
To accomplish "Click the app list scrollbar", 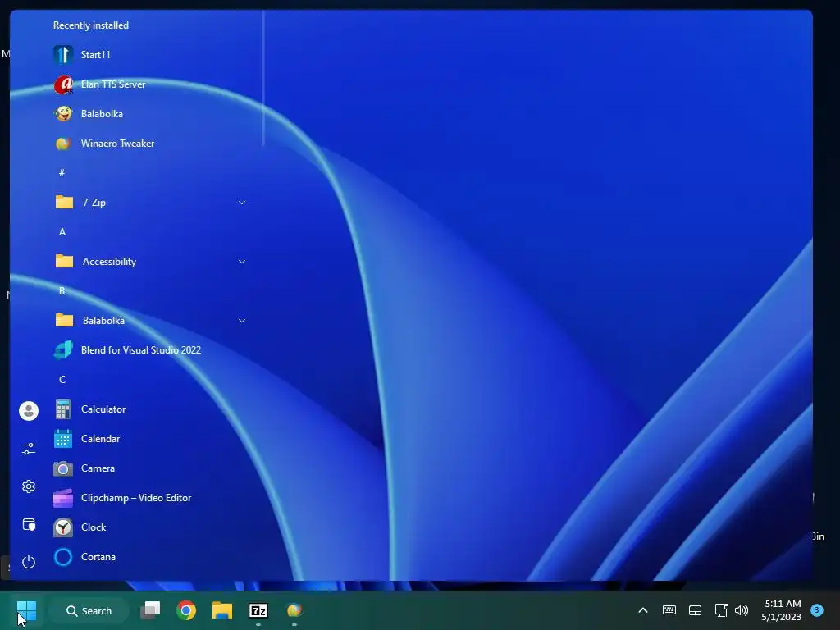I will click(x=263, y=78).
